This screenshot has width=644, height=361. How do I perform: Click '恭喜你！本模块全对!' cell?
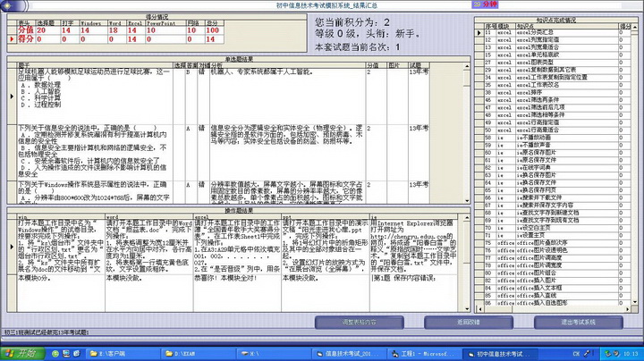click(x=237, y=293)
